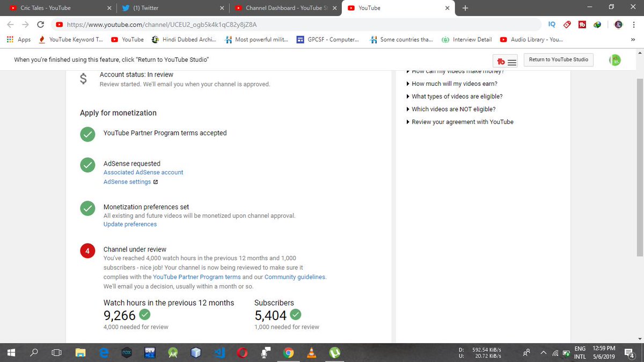Expand 'What types of videos are eligible?'
644x362 pixels.
455,97
